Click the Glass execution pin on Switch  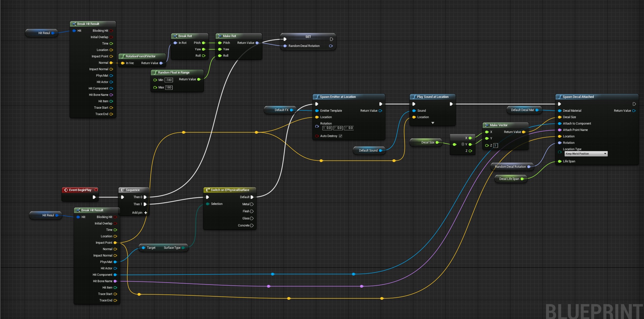[x=252, y=218]
